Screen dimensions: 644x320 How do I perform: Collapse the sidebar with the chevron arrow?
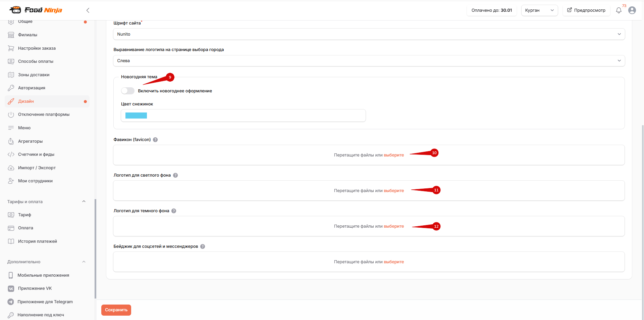88,10
